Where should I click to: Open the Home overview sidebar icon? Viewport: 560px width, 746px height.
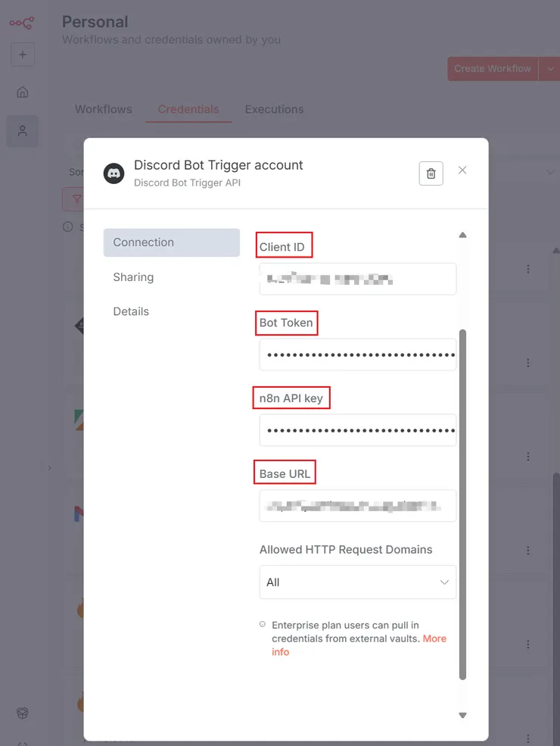[x=23, y=92]
